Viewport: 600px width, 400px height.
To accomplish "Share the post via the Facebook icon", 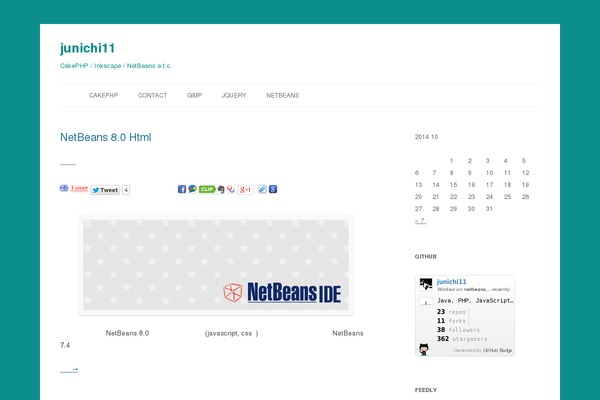I will 182,189.
